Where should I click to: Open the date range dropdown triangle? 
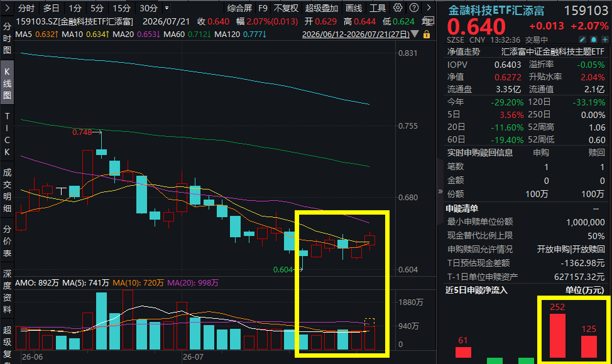[x=415, y=35]
